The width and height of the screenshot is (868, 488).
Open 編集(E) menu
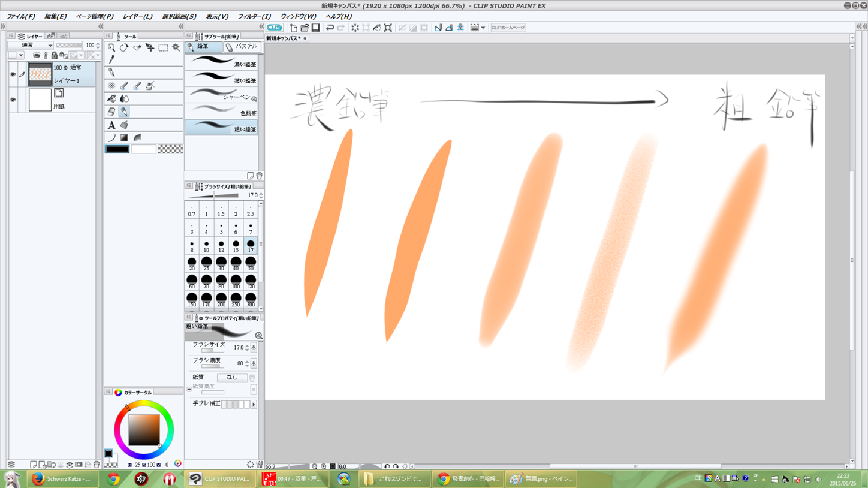(55, 17)
